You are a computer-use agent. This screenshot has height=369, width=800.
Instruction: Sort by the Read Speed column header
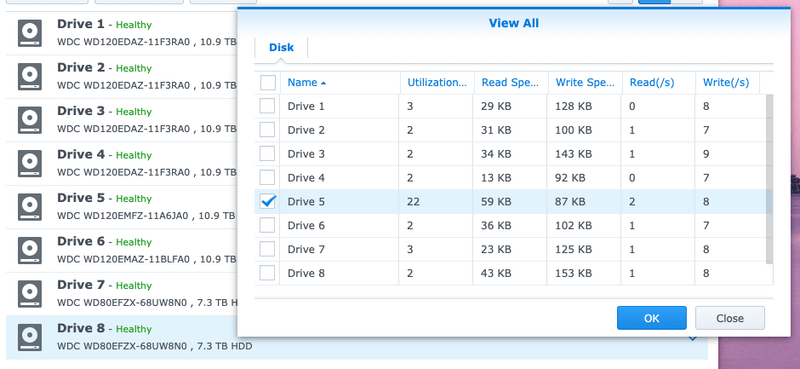tap(511, 83)
